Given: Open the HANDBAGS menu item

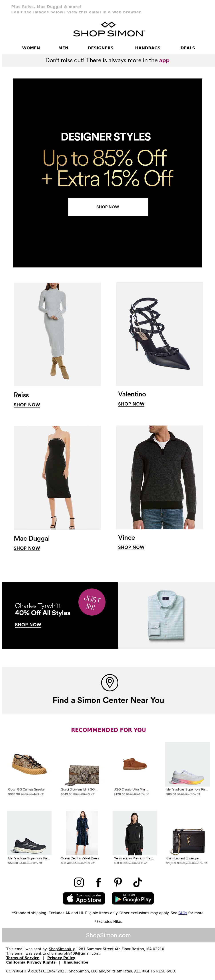Looking at the screenshot, I should coord(147,48).
